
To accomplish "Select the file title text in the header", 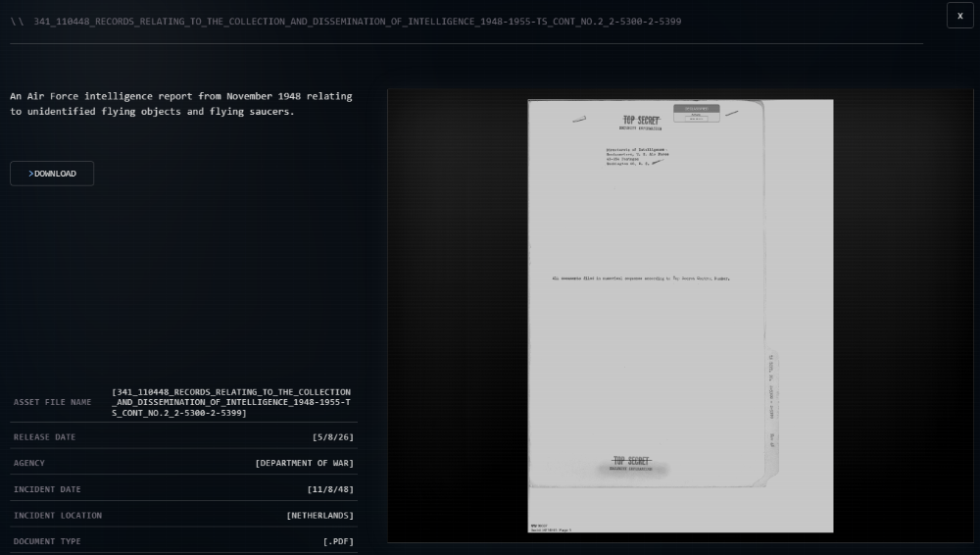I will tap(358, 22).
